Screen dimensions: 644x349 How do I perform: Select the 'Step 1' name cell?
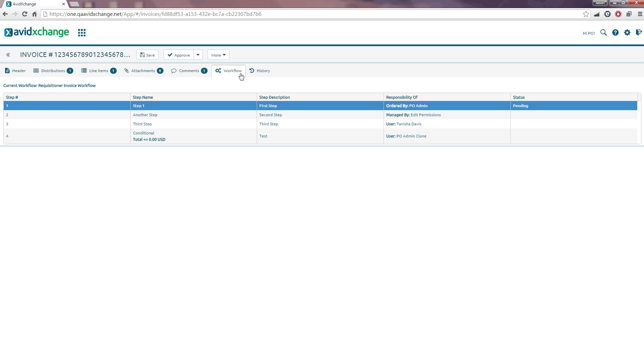tap(193, 106)
